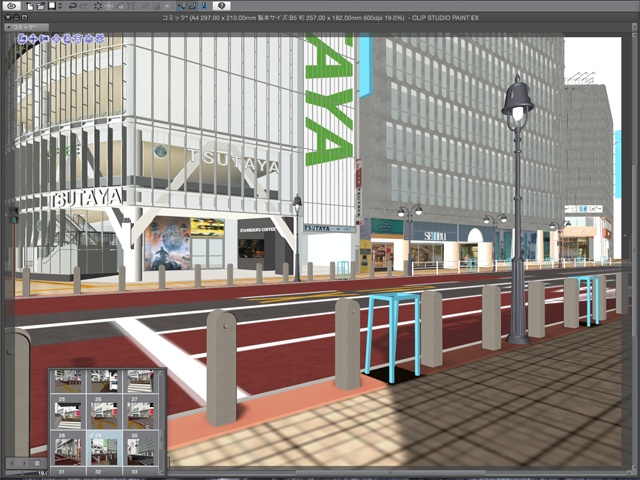Viewport: 640px width, 480px height.
Task: Undo the last action
Action: pyautogui.click(x=73, y=6)
